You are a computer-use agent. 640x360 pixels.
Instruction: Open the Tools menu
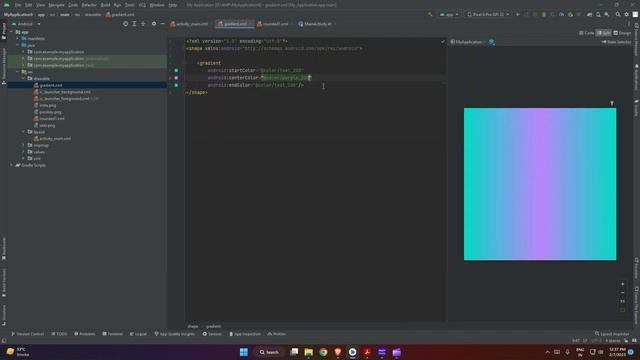pos(130,5)
